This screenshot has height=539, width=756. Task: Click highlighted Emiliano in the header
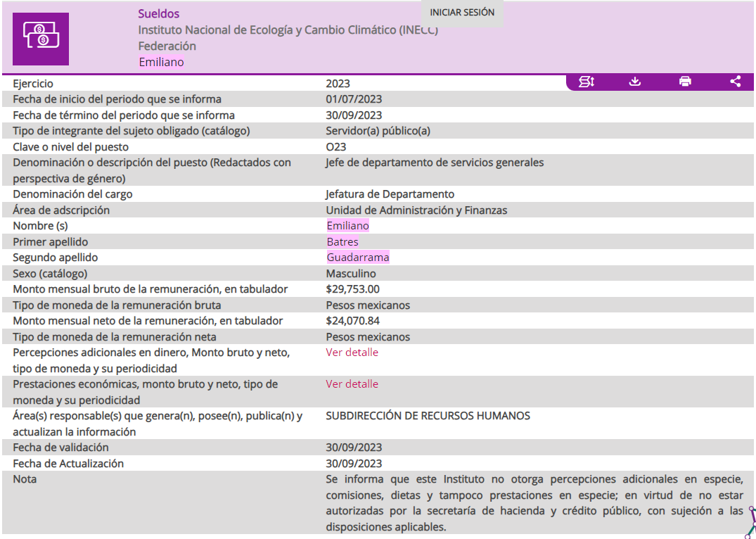tap(161, 62)
